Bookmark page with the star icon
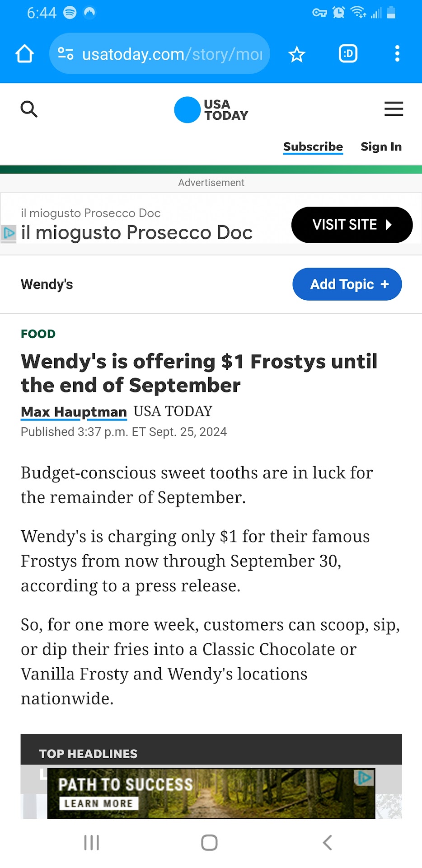 pos(297,55)
